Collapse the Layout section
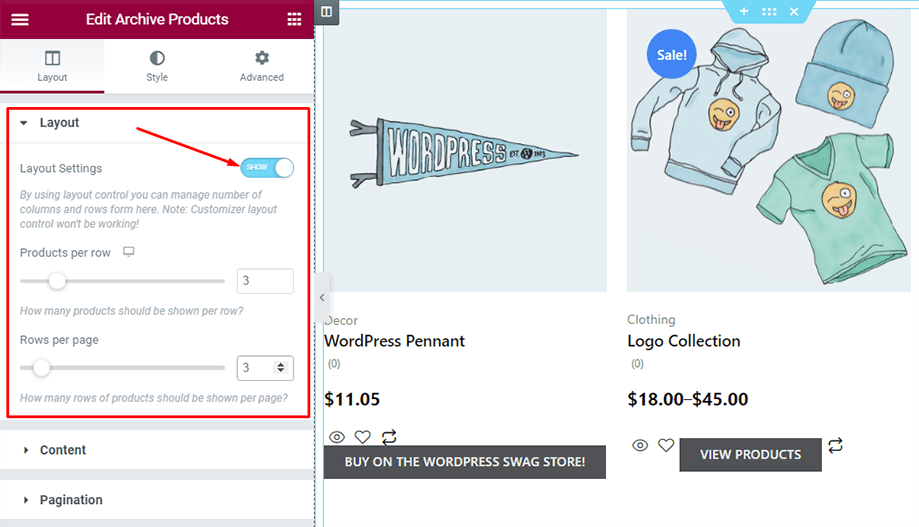The image size is (919, 527). (x=59, y=123)
